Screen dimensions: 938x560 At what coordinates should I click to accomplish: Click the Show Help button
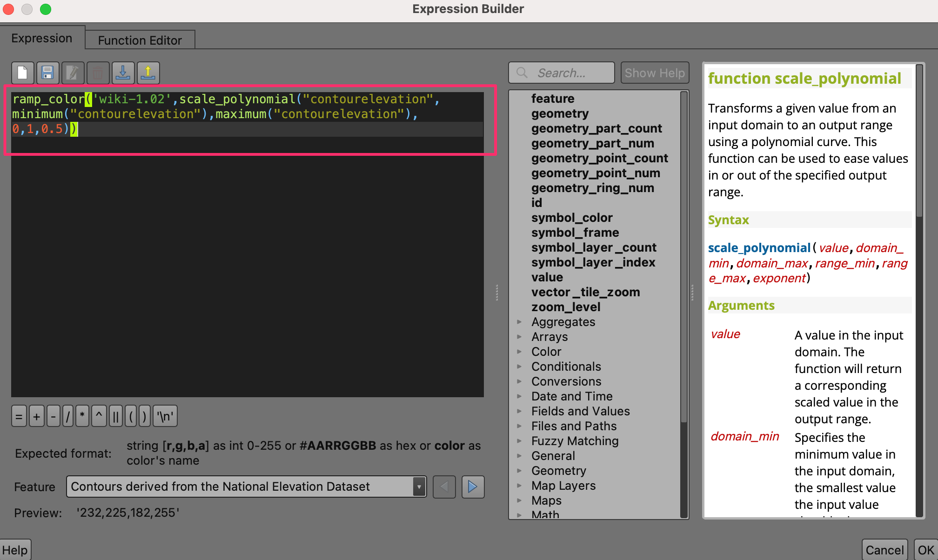[654, 73]
